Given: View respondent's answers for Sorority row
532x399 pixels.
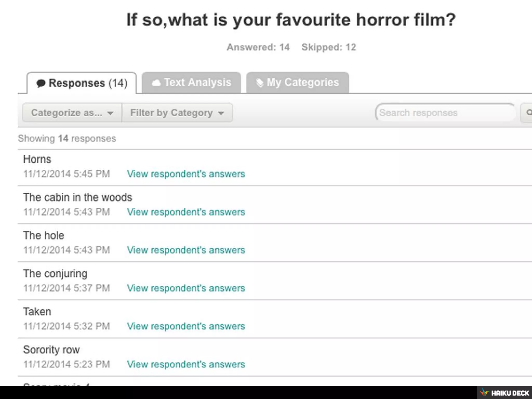Looking at the screenshot, I should point(186,364).
